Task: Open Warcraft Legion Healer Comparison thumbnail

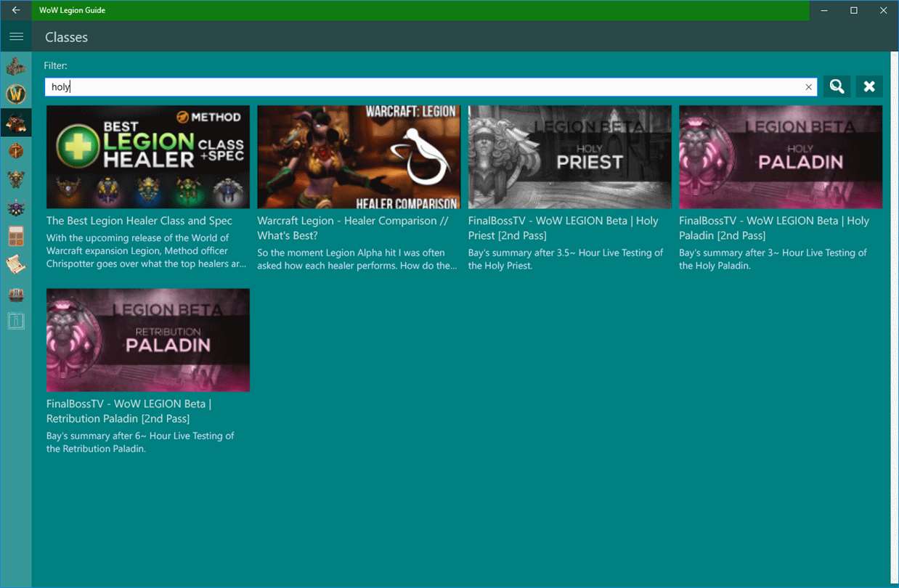Action: (359, 157)
